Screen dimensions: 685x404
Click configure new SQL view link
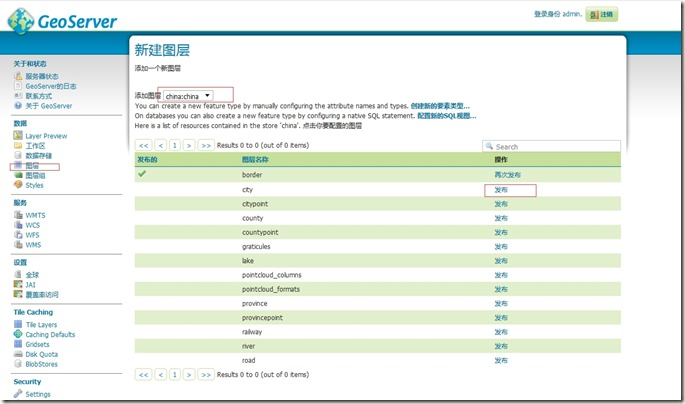tap(446, 116)
